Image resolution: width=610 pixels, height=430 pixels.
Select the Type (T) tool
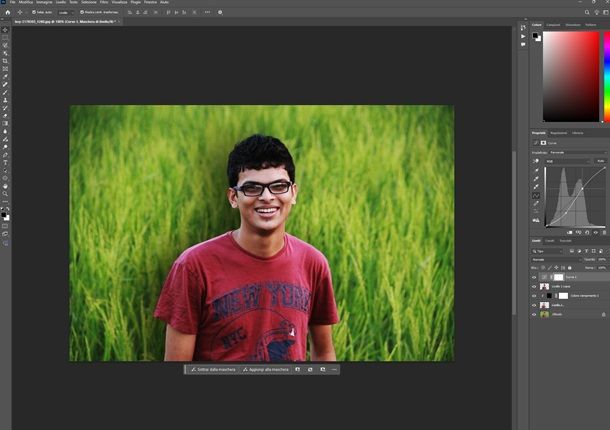pos(5,163)
